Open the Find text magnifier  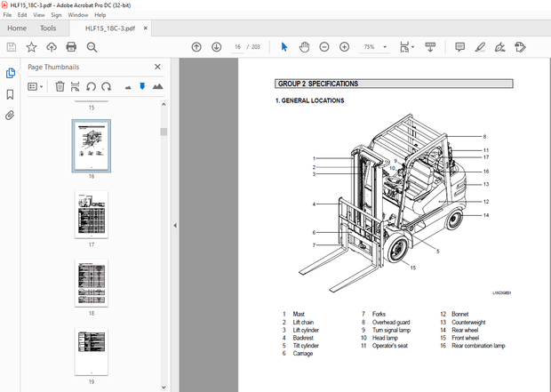coord(92,47)
